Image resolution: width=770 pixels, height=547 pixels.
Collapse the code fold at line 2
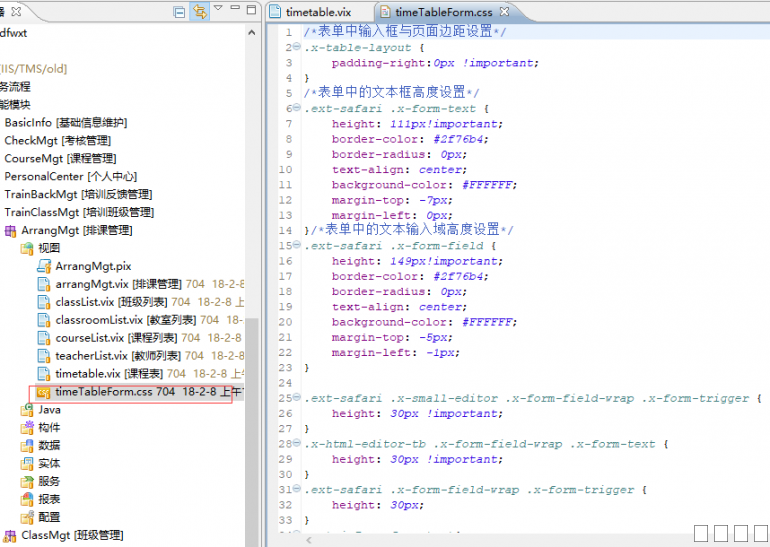299,47
